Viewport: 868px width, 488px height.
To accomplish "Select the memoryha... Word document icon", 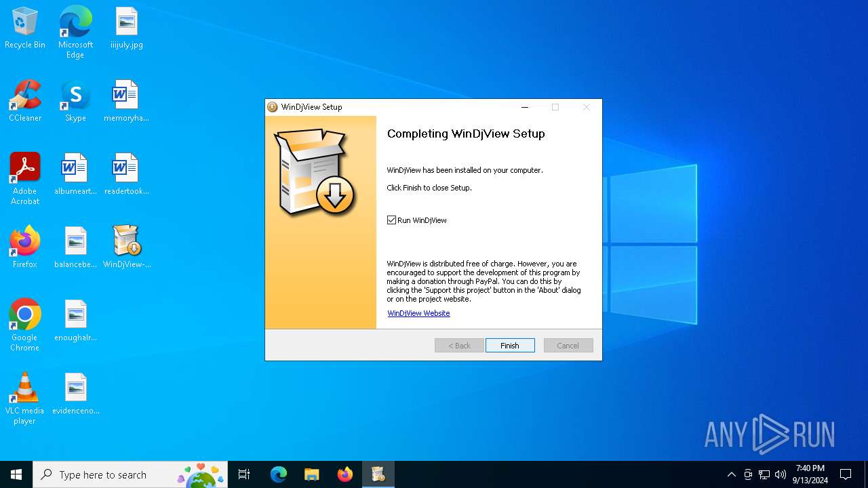I will tap(126, 102).
